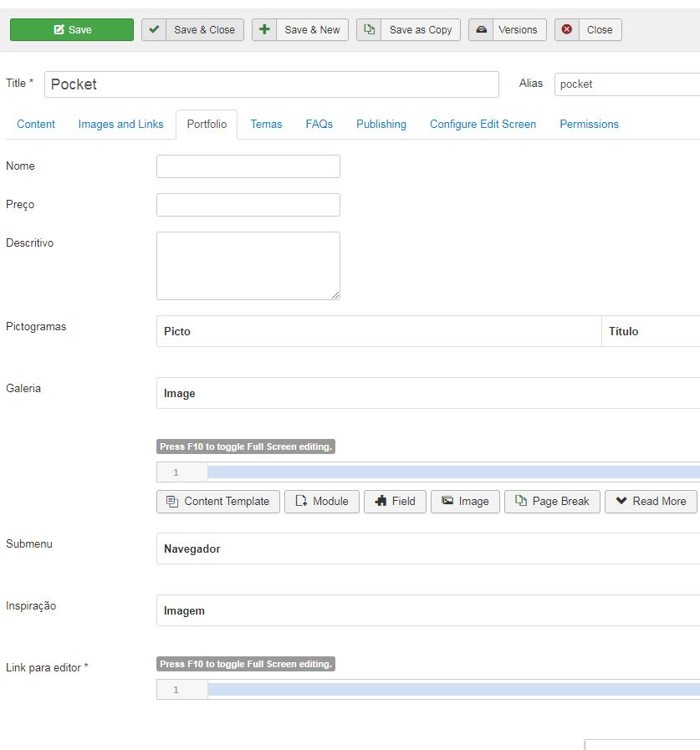
Task: Click the Field puzzle-piece button
Action: click(x=395, y=502)
